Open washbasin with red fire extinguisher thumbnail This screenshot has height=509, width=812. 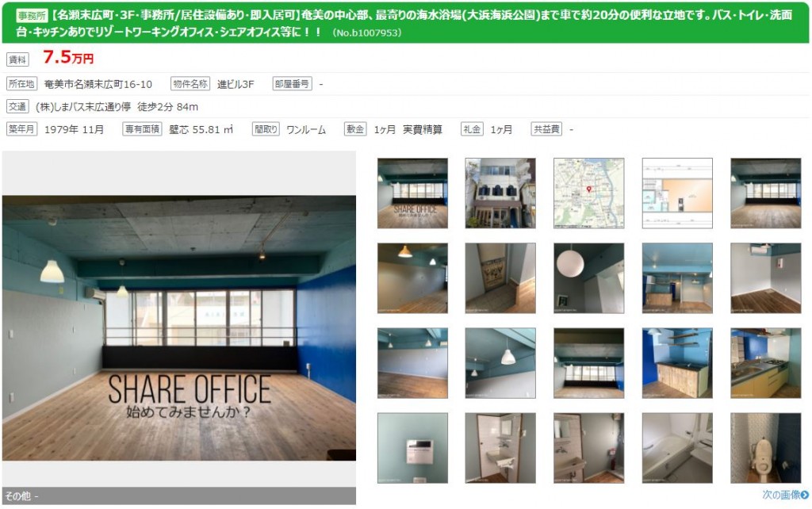coord(589,448)
